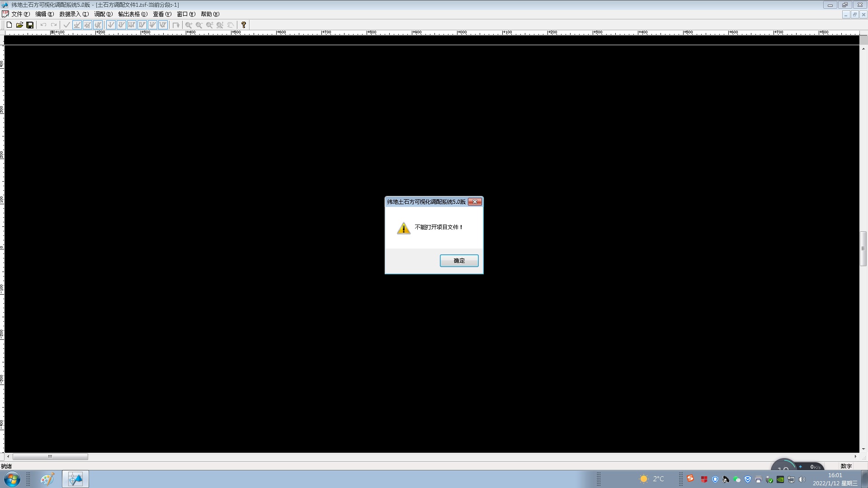868x488 pixels.
Task: Click the 确定 button in the warning dialog
Action: pos(459,261)
